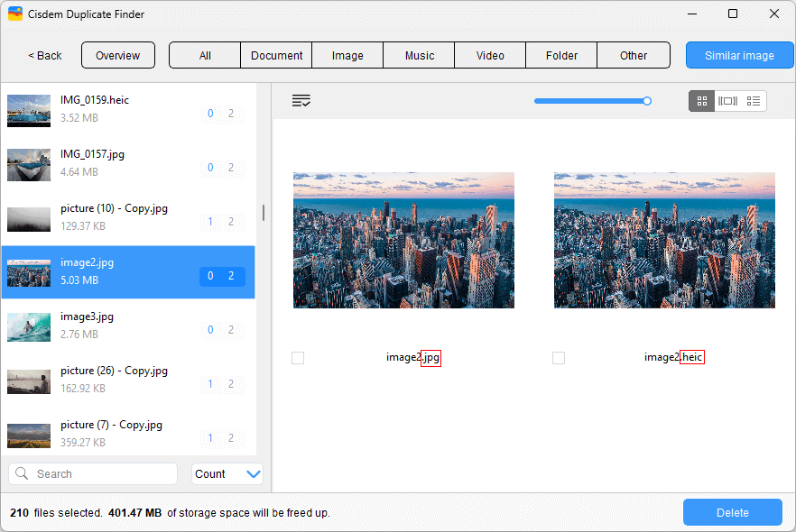
Task: Switch to grid view icon
Action: pos(701,101)
